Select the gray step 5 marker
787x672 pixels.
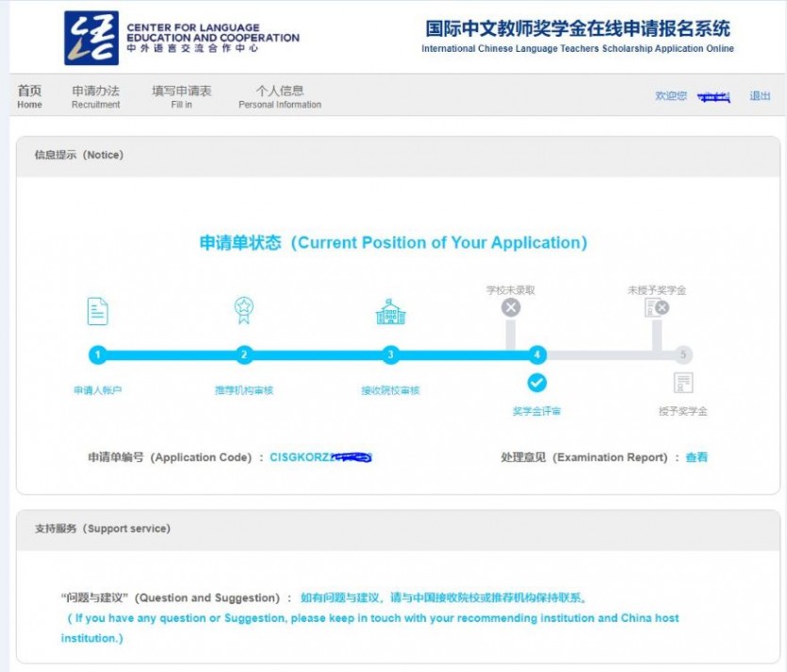(683, 354)
